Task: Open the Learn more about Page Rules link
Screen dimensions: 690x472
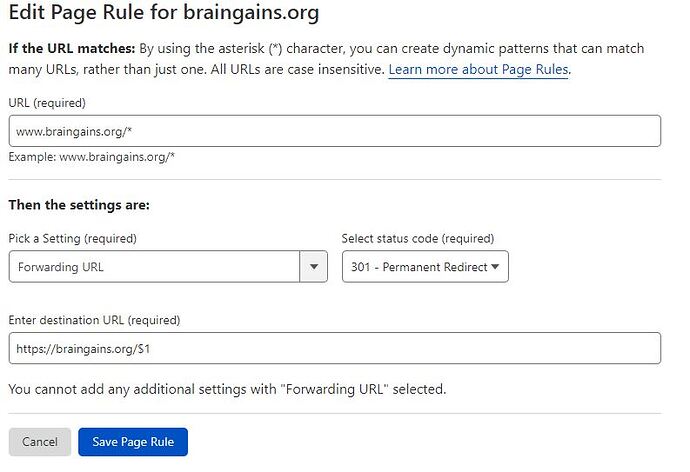Action: pos(479,70)
